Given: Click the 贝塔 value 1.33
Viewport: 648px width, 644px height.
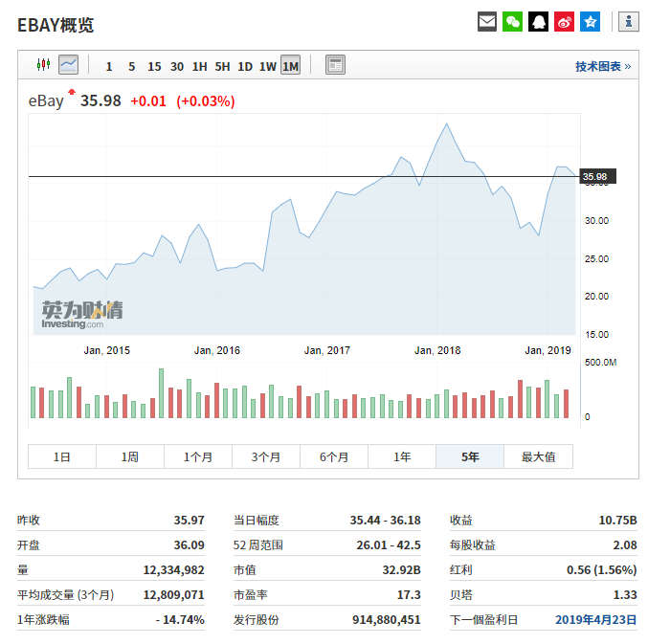Looking at the screenshot, I should 625,595.
